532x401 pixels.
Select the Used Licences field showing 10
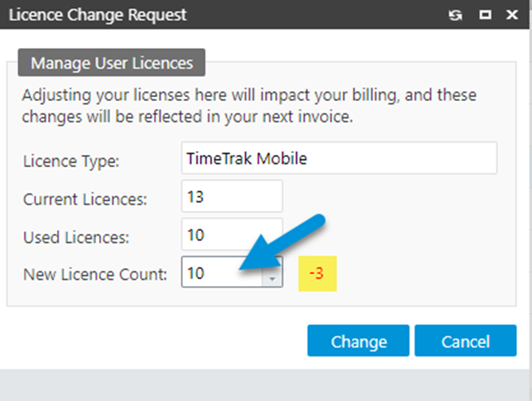point(232,235)
